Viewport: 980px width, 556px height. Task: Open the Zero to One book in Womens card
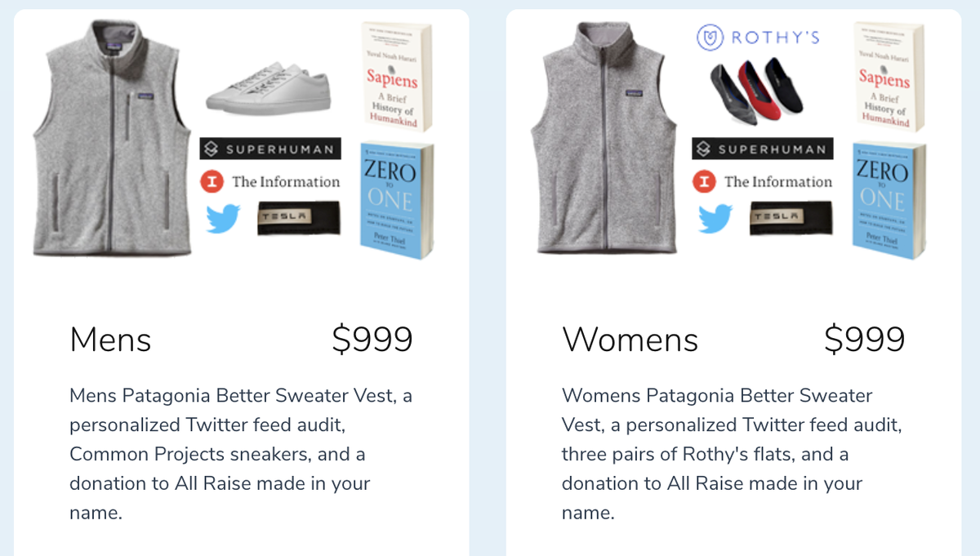tap(889, 201)
